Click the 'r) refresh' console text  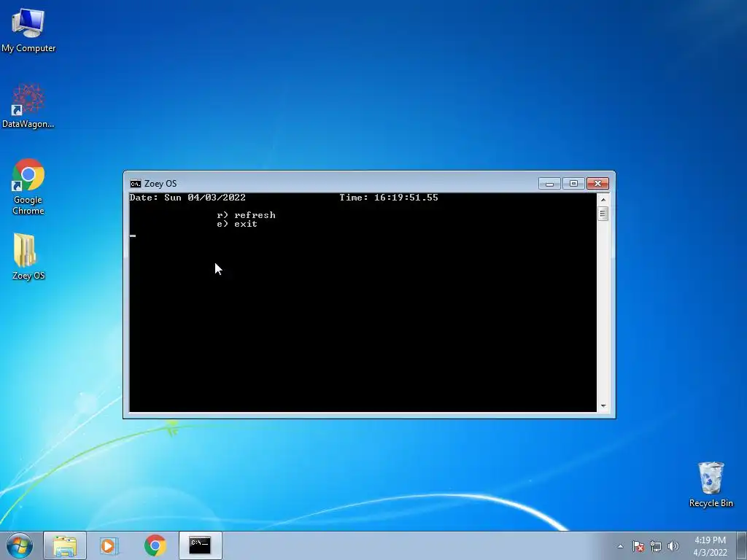pyautogui.click(x=246, y=215)
